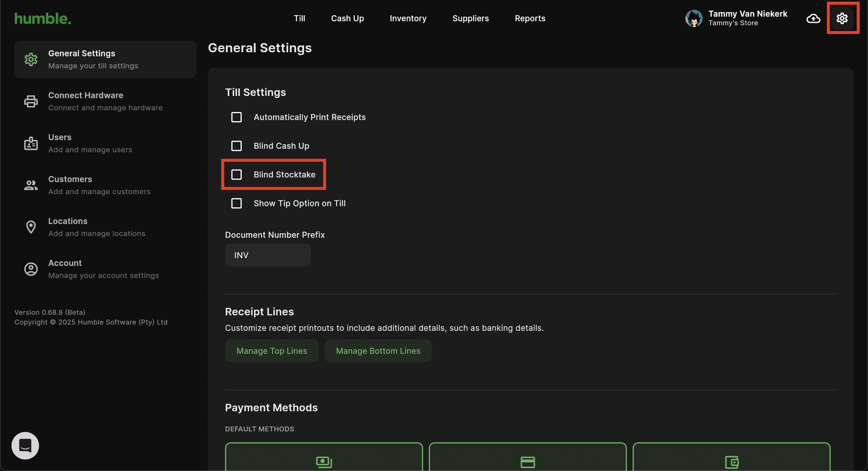Go to Locations settings
This screenshot has width=868, height=471.
tap(105, 227)
